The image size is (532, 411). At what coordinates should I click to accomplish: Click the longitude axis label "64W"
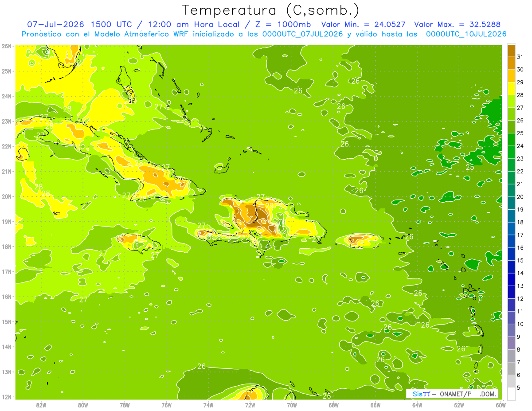pyautogui.click(x=417, y=404)
